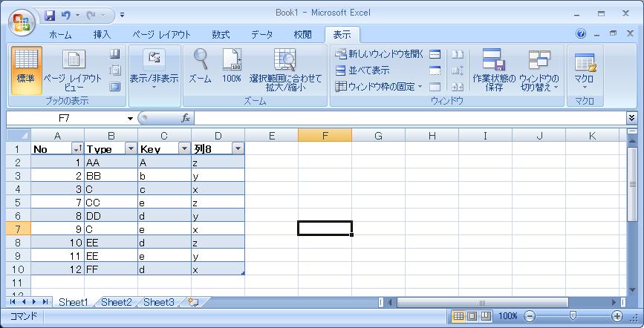Click split window icon
Viewport: 644px width, 328px height.
(435, 53)
